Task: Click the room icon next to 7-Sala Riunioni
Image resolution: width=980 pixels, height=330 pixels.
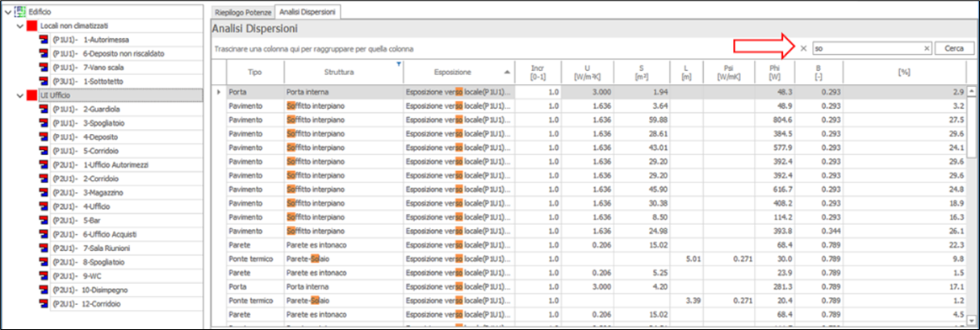Action: click(44, 248)
